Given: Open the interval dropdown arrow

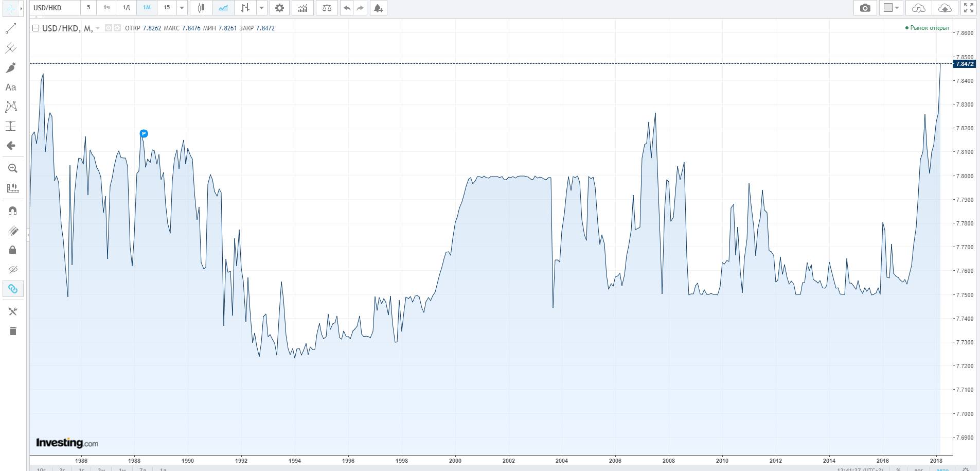Looking at the screenshot, I should [182, 8].
